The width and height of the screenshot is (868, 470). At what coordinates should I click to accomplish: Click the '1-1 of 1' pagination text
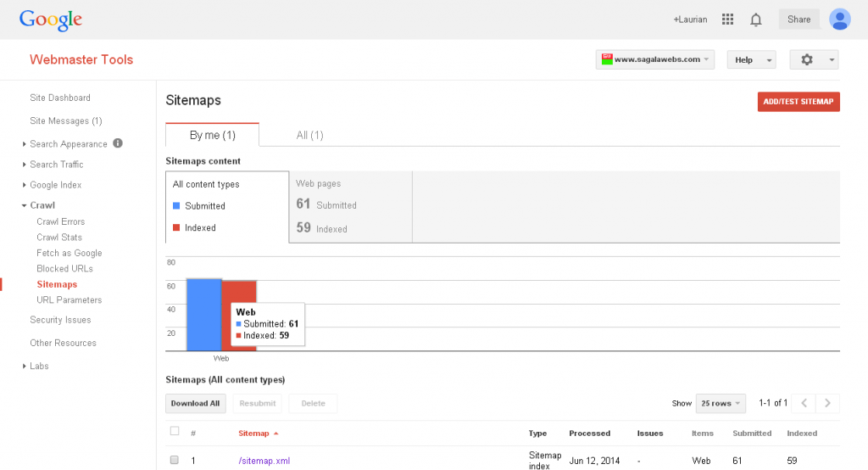[x=773, y=403]
